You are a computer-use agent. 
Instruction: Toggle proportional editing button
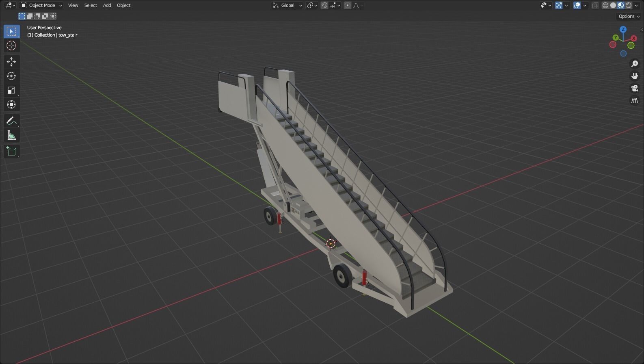tap(348, 5)
